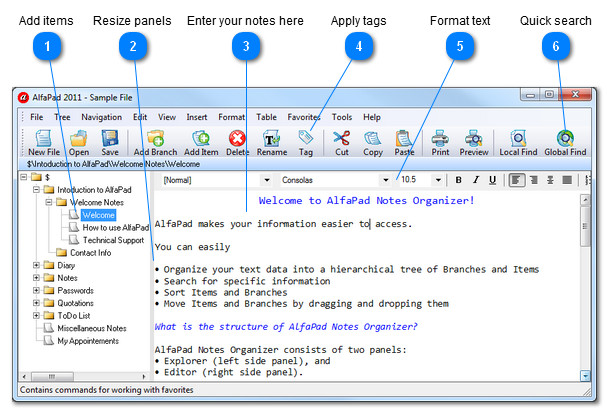Viewport: 610px width, 416px height.
Task: Expand the Notes branch
Action: (x=37, y=278)
